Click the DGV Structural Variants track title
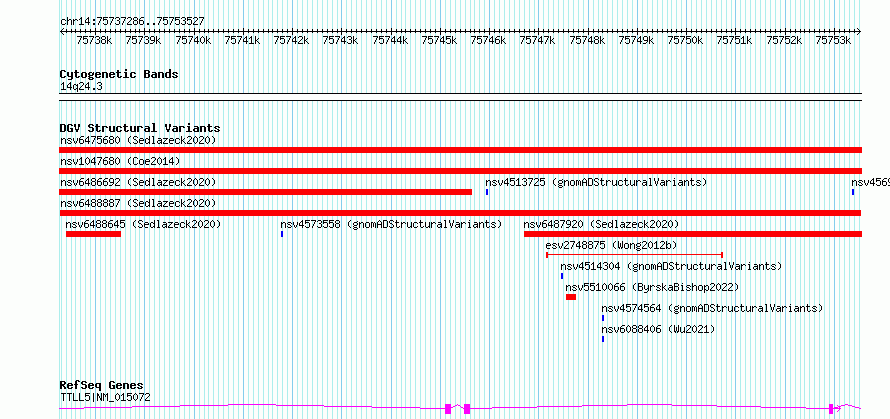Image resolution: width=890 pixels, height=419 pixels. [x=140, y=128]
